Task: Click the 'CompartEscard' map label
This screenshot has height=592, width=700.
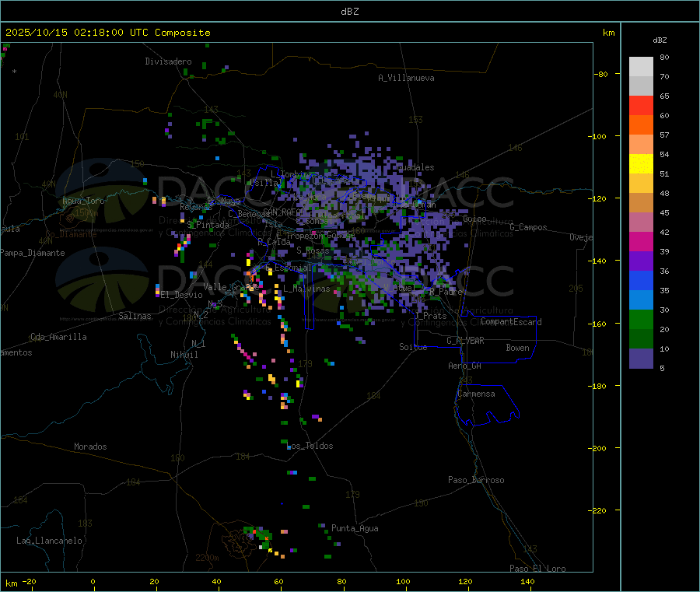Action: click(511, 322)
